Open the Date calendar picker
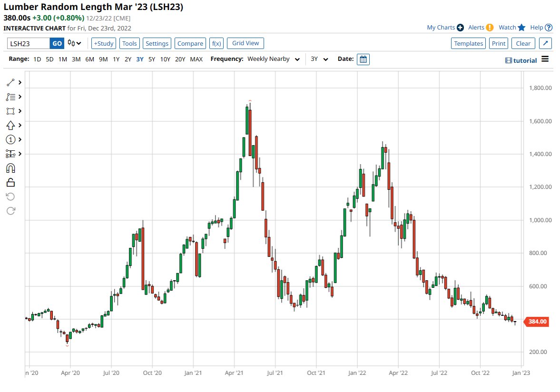 point(363,59)
